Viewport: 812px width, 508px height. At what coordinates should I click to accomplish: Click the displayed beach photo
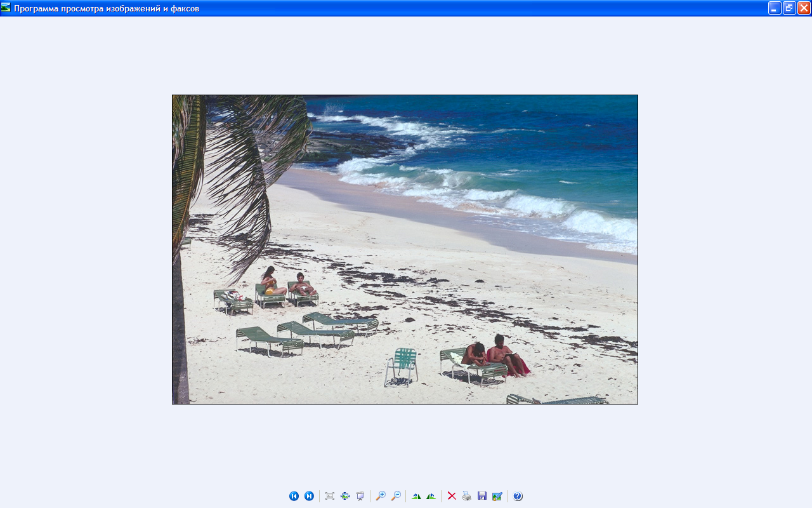[x=405, y=250]
